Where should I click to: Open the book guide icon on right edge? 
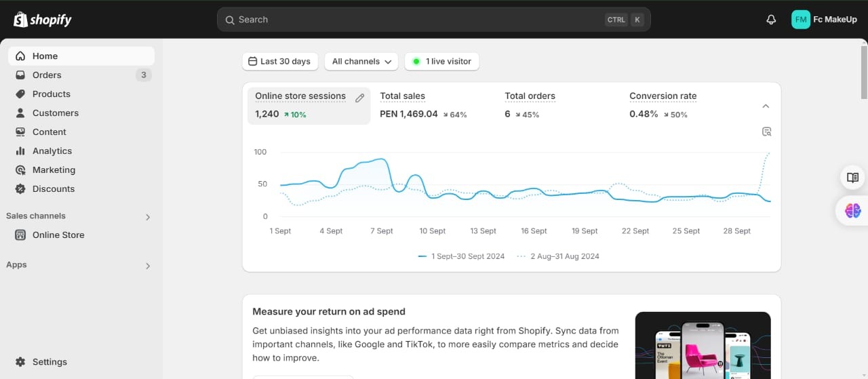click(x=852, y=178)
